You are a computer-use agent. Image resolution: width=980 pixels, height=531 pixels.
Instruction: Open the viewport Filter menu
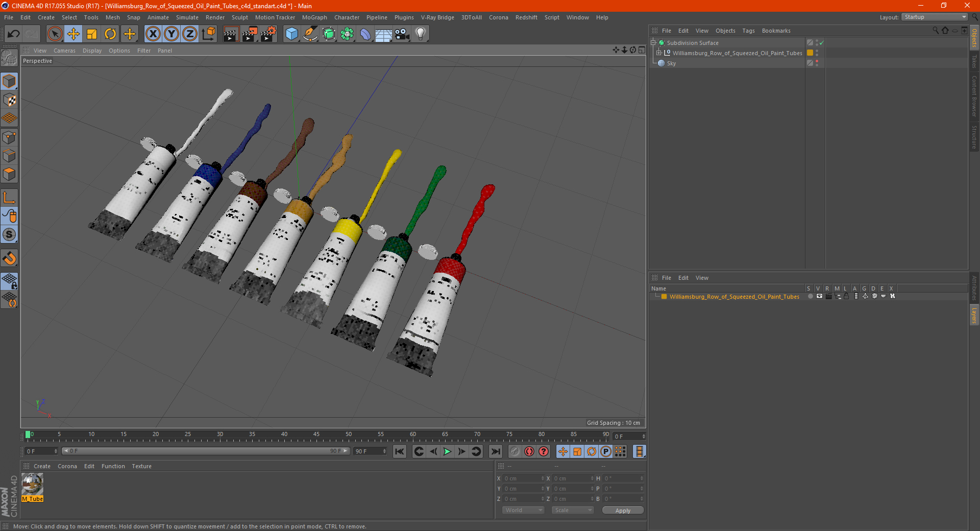pos(144,51)
